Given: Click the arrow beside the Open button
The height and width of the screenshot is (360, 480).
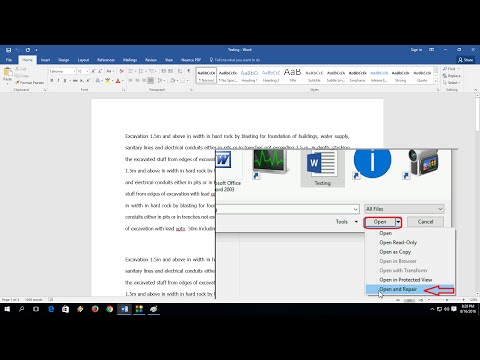Looking at the screenshot, I should click(398, 222).
